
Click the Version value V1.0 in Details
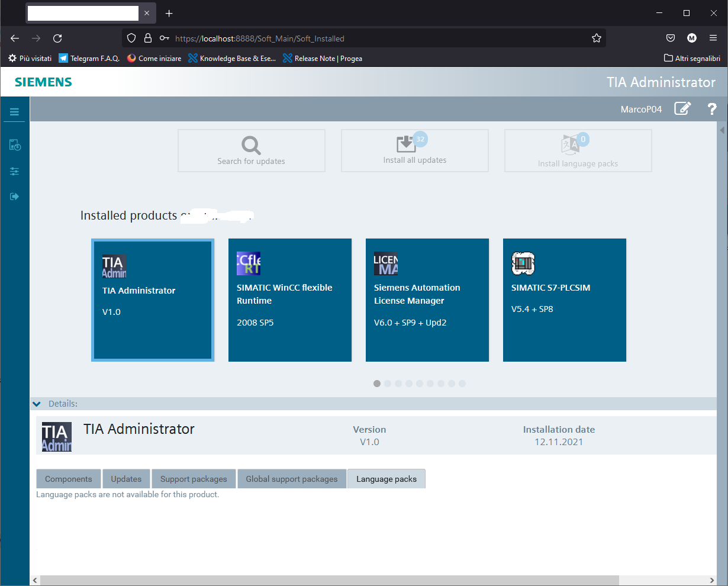tap(369, 442)
